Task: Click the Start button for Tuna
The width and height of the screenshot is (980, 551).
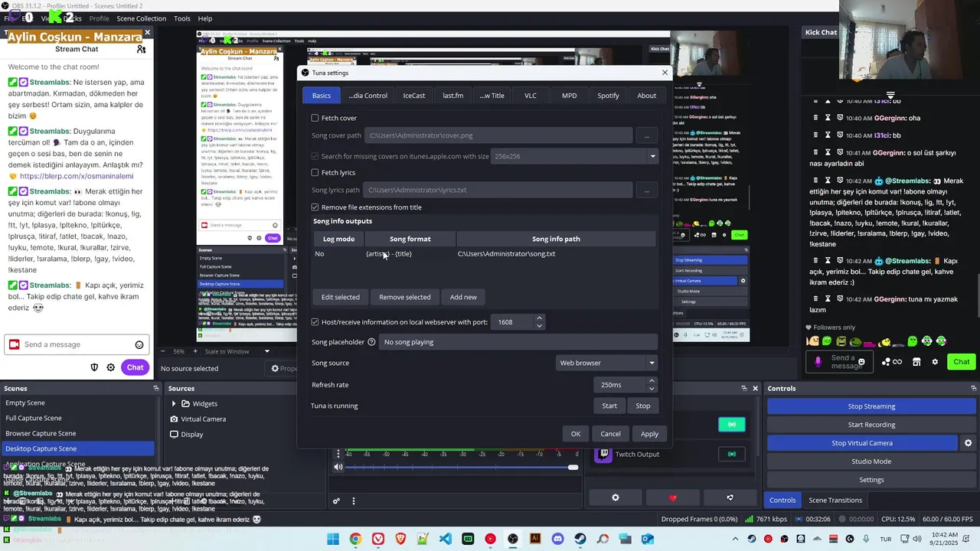Action: coord(609,406)
